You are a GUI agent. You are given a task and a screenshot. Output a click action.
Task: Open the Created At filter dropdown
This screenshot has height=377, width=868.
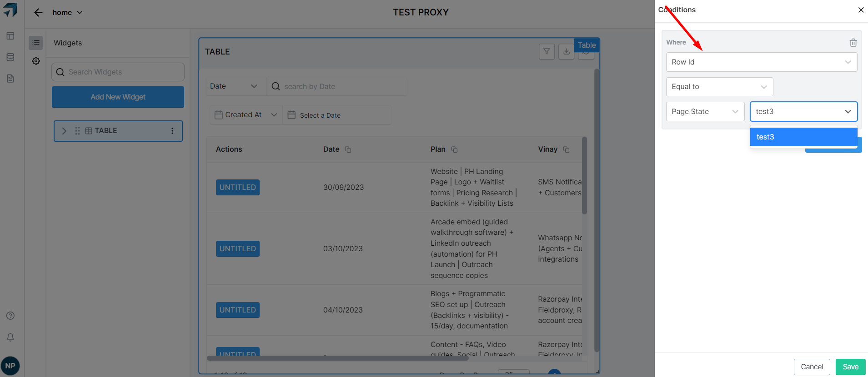pyautogui.click(x=246, y=115)
